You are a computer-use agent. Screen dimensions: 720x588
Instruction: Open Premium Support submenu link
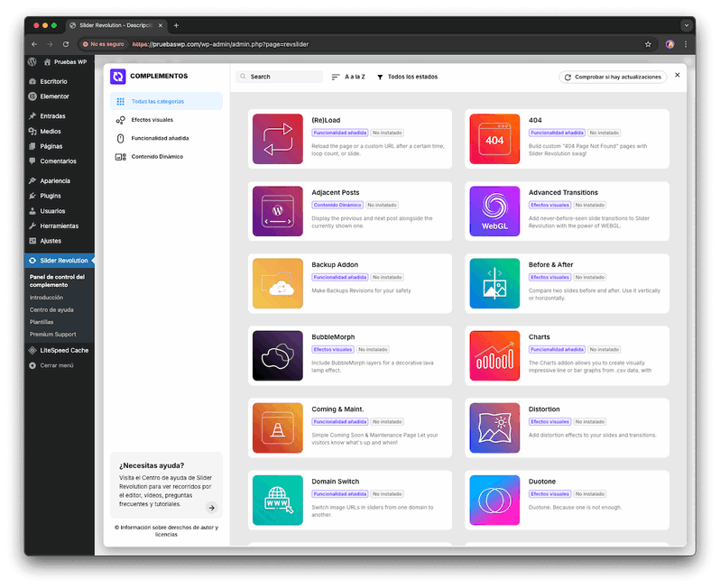click(x=53, y=335)
